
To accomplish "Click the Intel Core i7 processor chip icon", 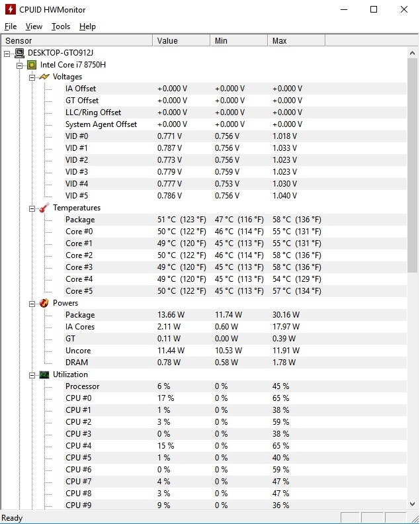I will pos(32,65).
